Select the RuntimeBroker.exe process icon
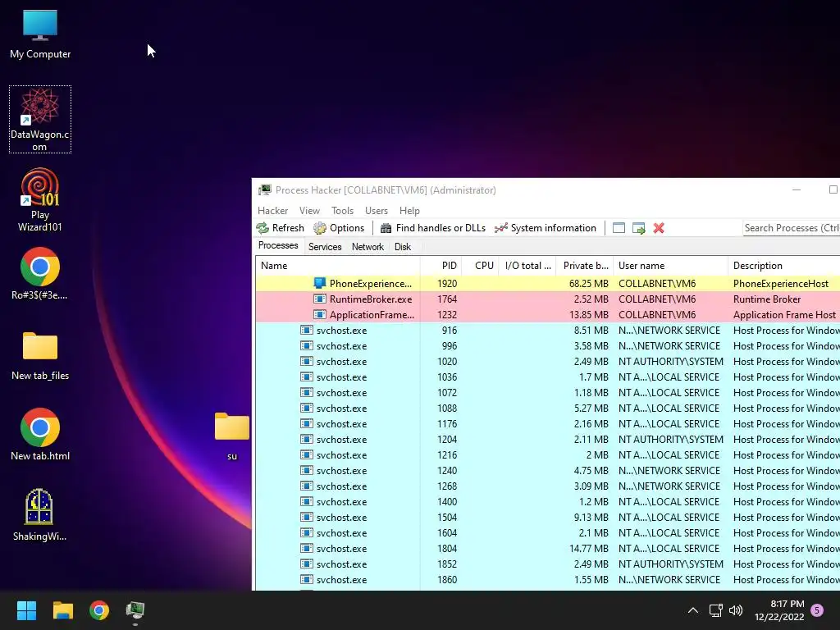 coord(320,299)
